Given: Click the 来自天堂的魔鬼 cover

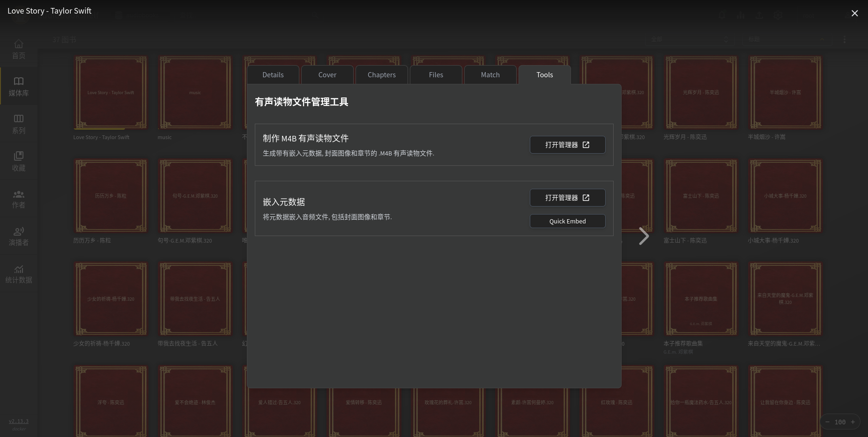Looking at the screenshot, I should pos(785,299).
